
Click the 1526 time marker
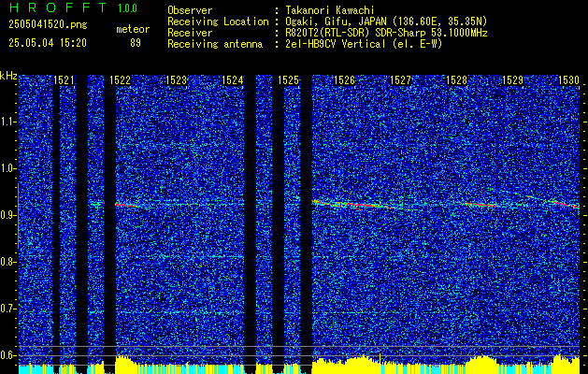[x=344, y=80]
